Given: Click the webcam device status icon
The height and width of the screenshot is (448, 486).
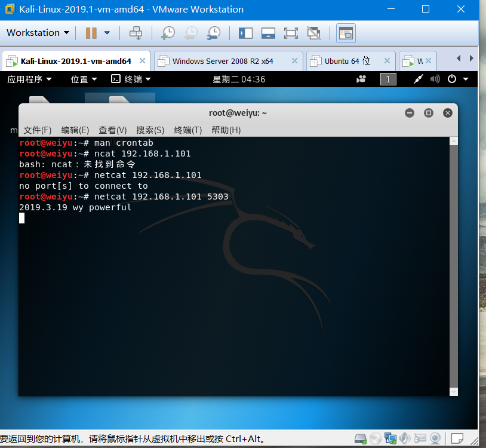Looking at the screenshot, I should pos(435,438).
